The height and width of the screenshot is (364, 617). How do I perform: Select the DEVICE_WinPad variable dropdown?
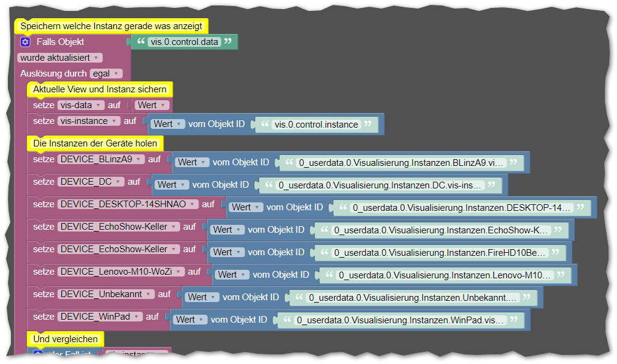(x=100, y=317)
